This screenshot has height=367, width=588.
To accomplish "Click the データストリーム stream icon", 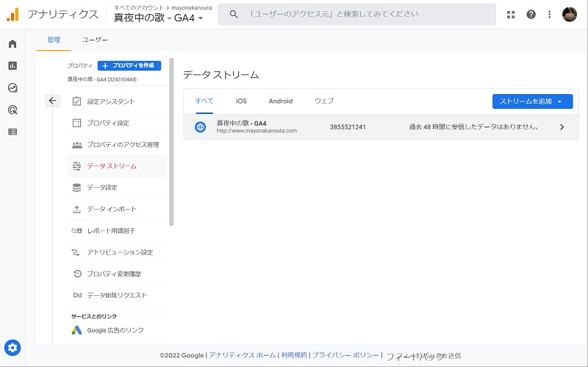I will (77, 166).
